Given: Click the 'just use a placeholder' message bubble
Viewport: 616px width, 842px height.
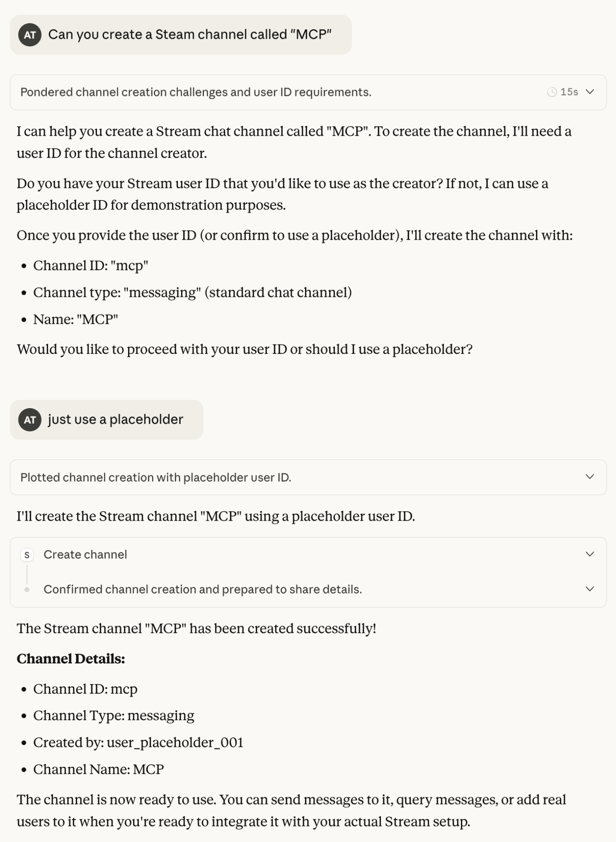Looking at the screenshot, I should pos(115,420).
